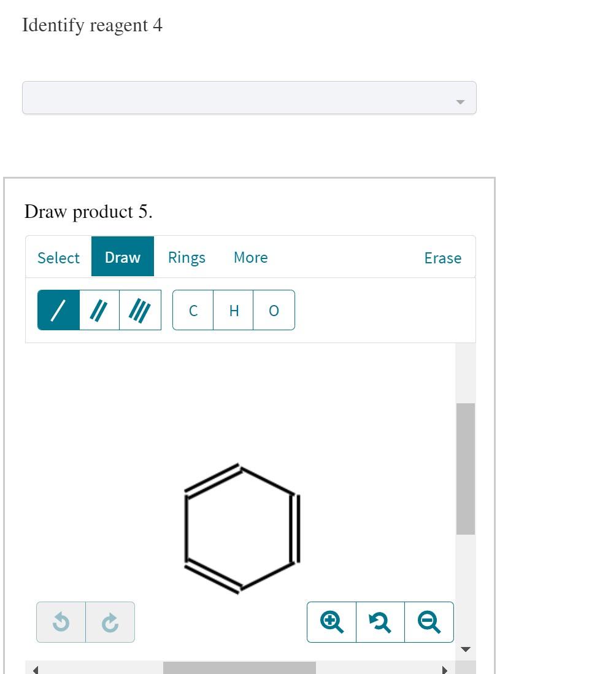Click the Select mode button

coord(58,257)
